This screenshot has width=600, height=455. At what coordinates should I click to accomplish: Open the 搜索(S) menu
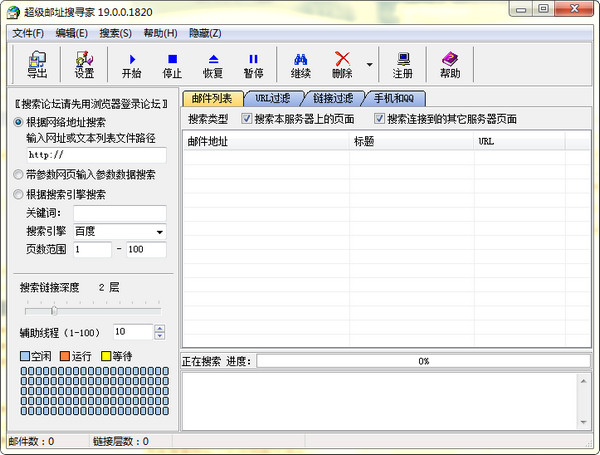click(x=115, y=33)
